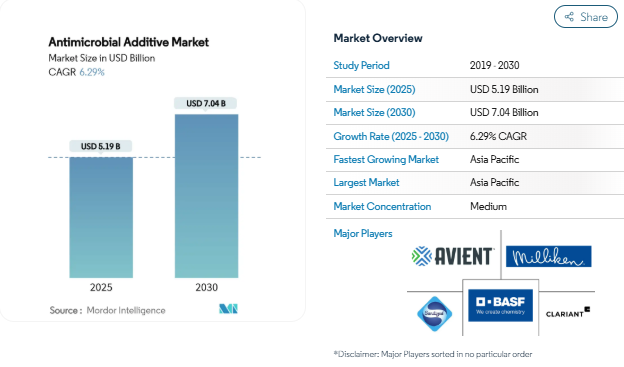Click Growth Rate (2025 - 2030) label
Screen dimensions: 624x367
click(x=391, y=136)
